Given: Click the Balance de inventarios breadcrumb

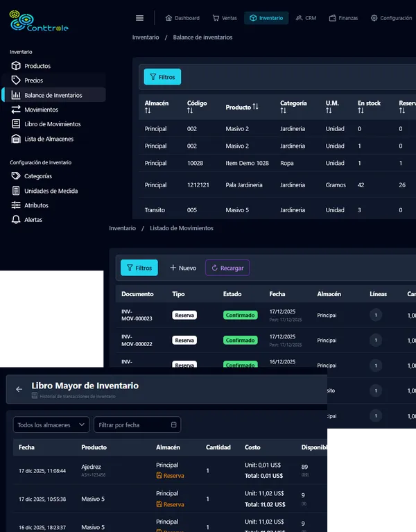Looking at the screenshot, I should click(202, 37).
